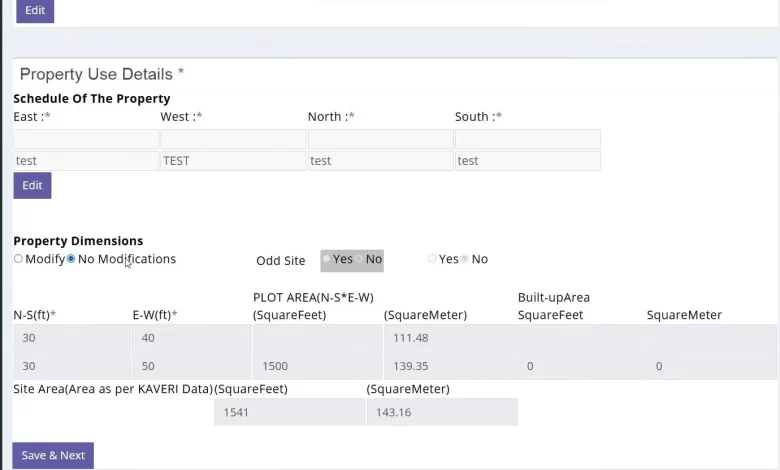Click Edit under Schedule Of The Property
The height and width of the screenshot is (470, 780).
[x=32, y=186]
